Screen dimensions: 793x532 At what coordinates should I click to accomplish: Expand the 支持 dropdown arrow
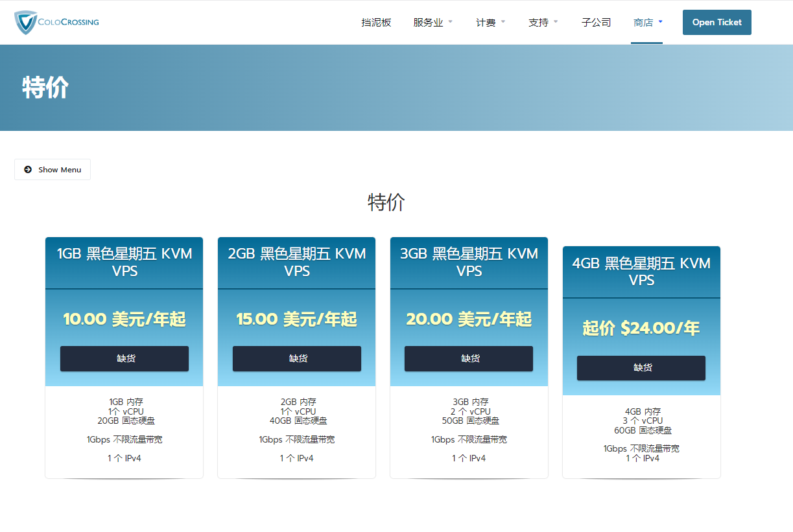click(556, 22)
